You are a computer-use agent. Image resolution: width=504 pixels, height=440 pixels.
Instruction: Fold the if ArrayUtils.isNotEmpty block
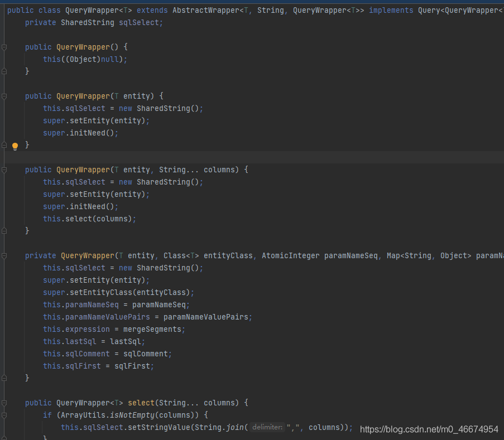[x=4, y=415]
